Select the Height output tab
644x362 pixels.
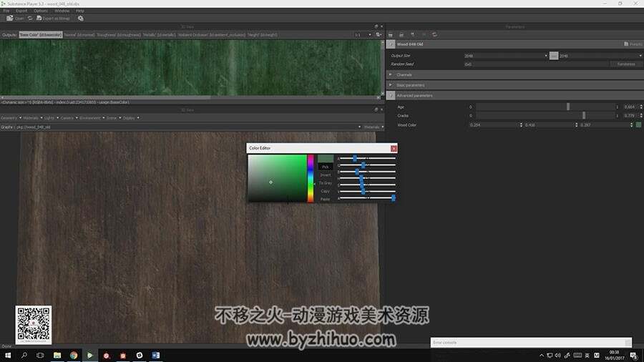pos(263,35)
